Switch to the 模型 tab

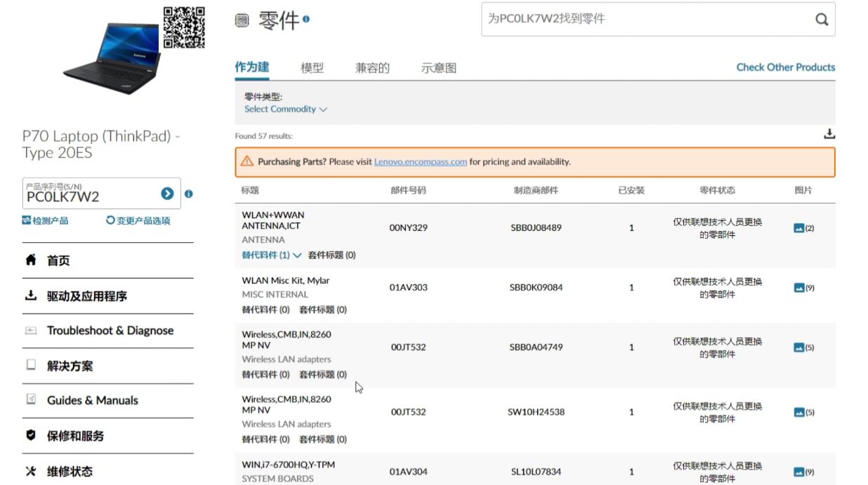click(x=313, y=67)
